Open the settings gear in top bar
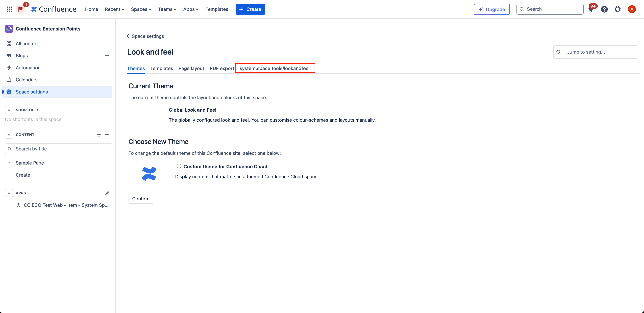The image size is (644, 313). point(617,9)
